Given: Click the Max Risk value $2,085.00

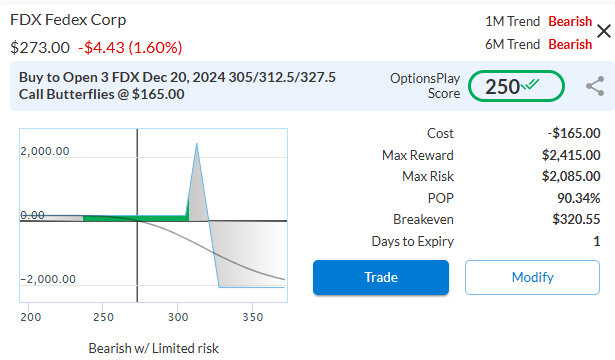Looking at the screenshot, I should [571, 176].
